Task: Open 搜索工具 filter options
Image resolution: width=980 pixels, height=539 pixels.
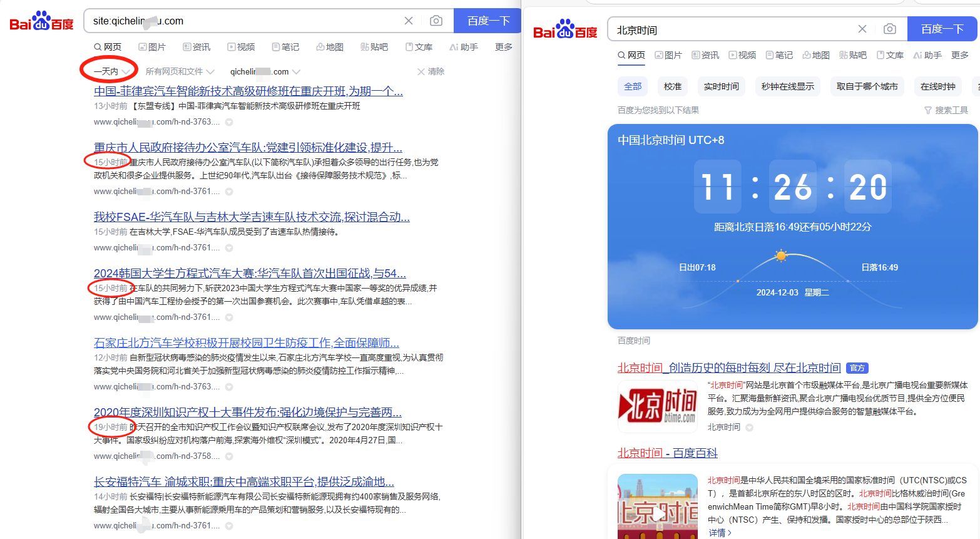Action: pos(946,110)
